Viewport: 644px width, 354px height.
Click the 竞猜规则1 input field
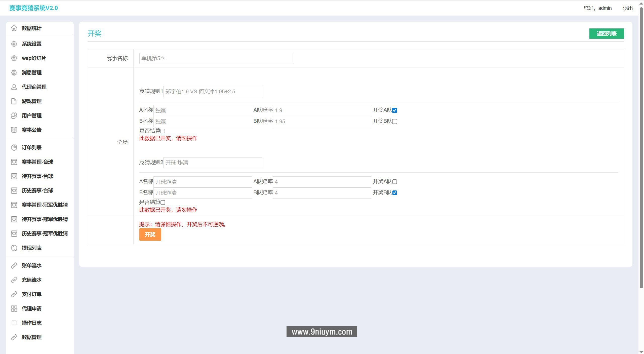point(212,92)
